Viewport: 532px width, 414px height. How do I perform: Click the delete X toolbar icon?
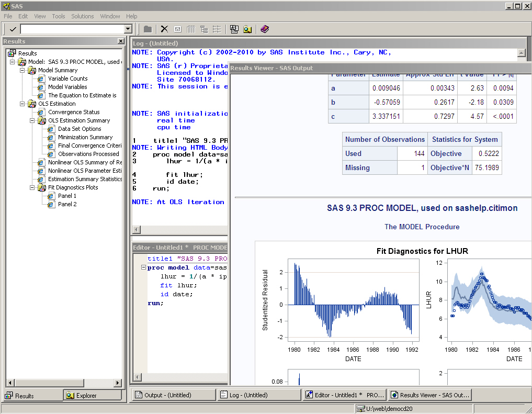[x=164, y=29]
